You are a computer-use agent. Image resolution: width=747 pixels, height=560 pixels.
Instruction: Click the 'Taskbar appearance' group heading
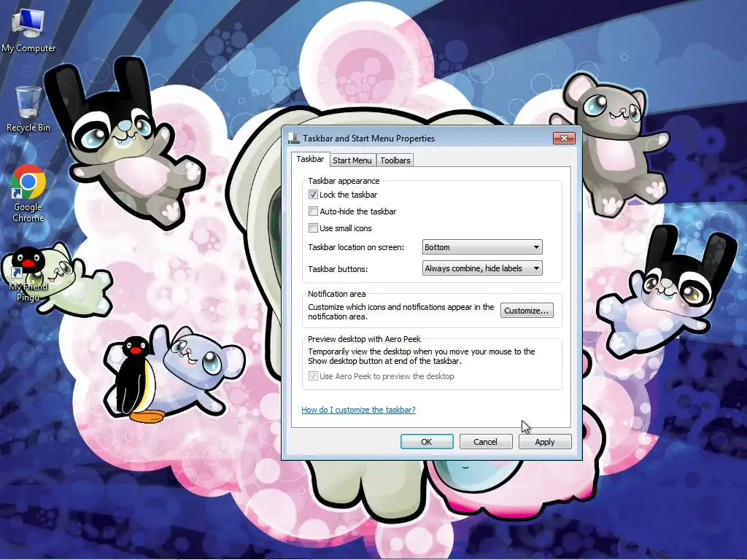coord(344,181)
